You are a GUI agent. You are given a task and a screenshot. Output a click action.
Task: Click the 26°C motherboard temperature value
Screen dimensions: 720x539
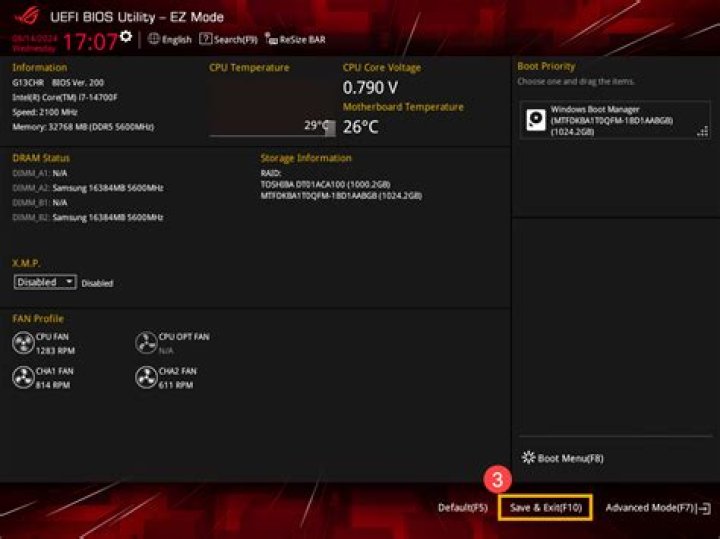(x=360, y=127)
